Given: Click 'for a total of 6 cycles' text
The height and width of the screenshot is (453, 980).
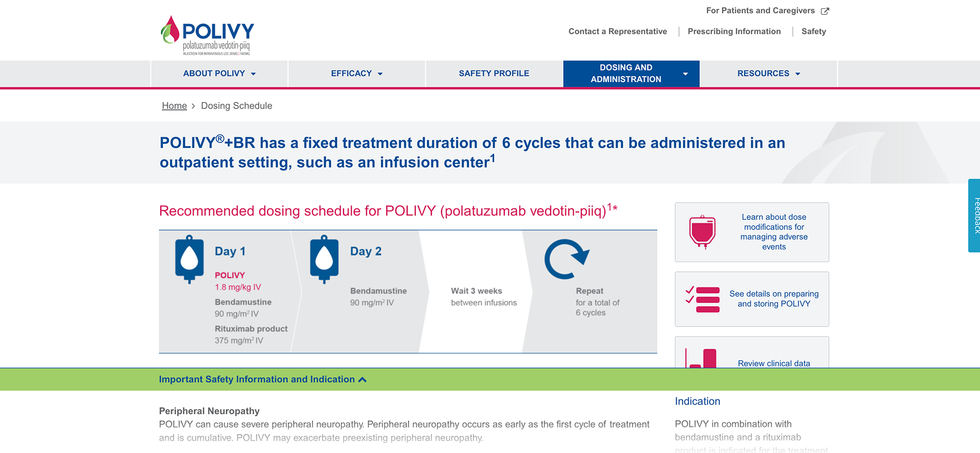Looking at the screenshot, I should [x=598, y=308].
